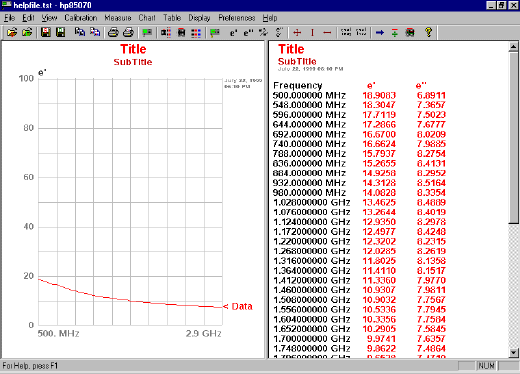Viewport: 520px width, 374px height.
Task: Click the red and blue dotted table icon
Action: pos(196,32)
